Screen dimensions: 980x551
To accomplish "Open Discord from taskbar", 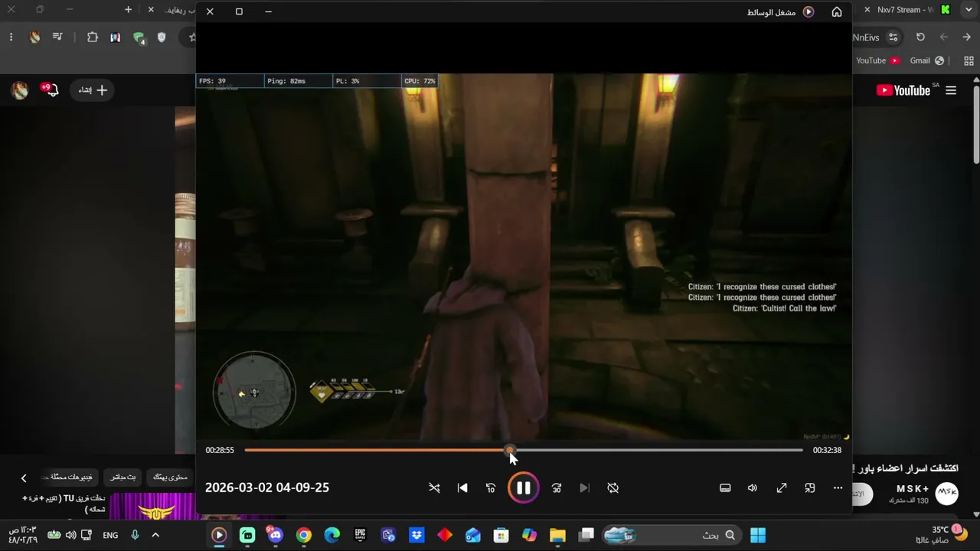I will [x=276, y=535].
